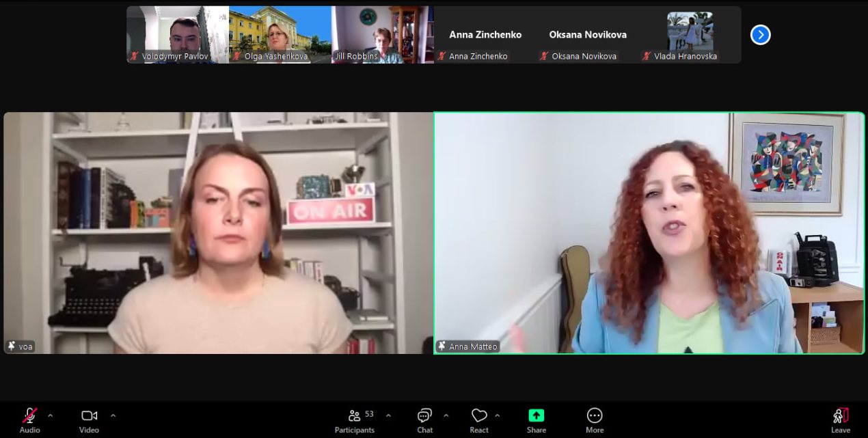Show next page of participant thumbnails
The width and height of the screenshot is (868, 438).
point(760,35)
